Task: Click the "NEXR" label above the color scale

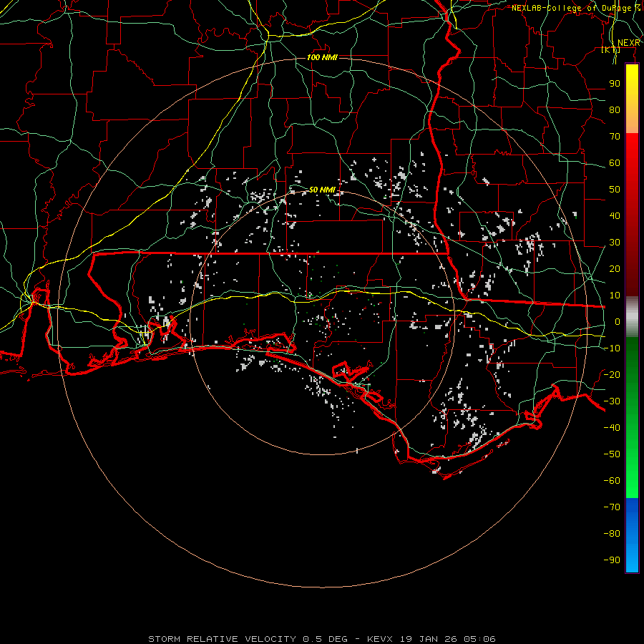Action: click(629, 43)
